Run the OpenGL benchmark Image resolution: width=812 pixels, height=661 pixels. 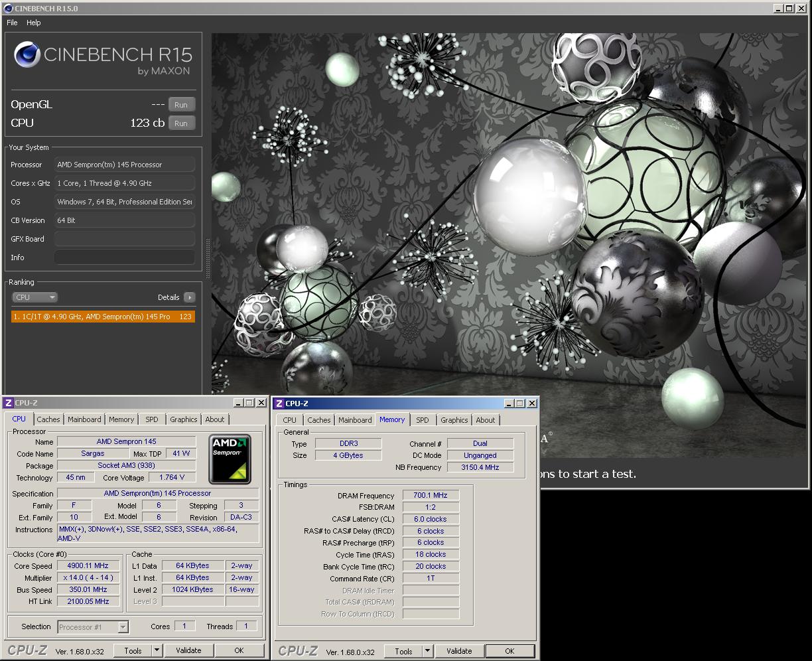[x=181, y=105]
